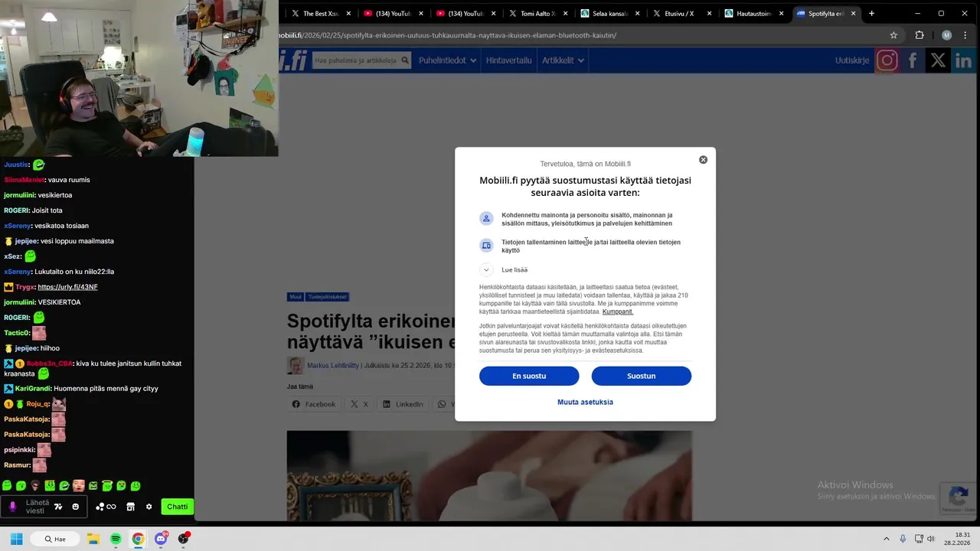This screenshot has width=980, height=551.
Task: Open the Uutiskirje newsletter link
Action: (852, 60)
